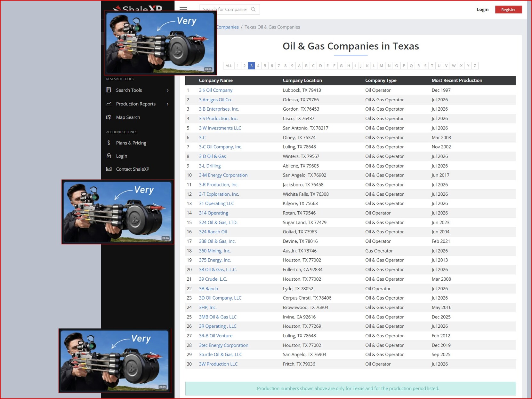Filter companies by letter M
Viewport: 532px width, 399px height.
pos(381,66)
